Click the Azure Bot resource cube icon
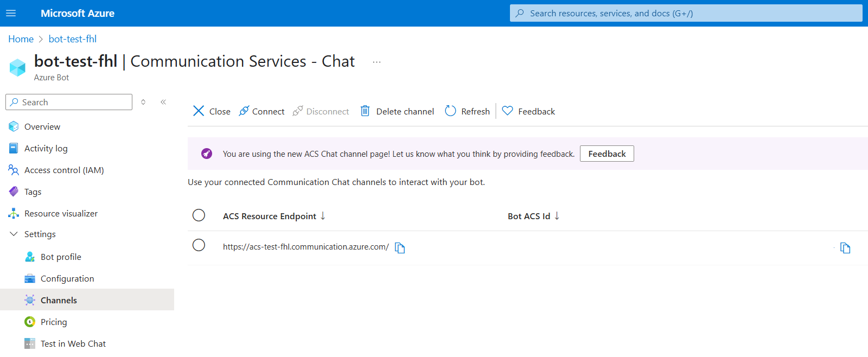Viewport: 868px width, 357px height. (x=17, y=67)
